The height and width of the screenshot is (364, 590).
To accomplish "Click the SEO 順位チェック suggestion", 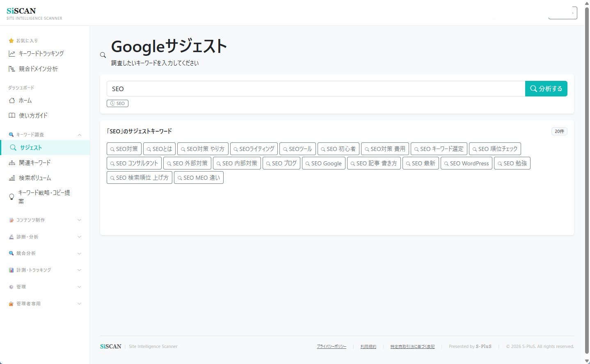I will (495, 149).
